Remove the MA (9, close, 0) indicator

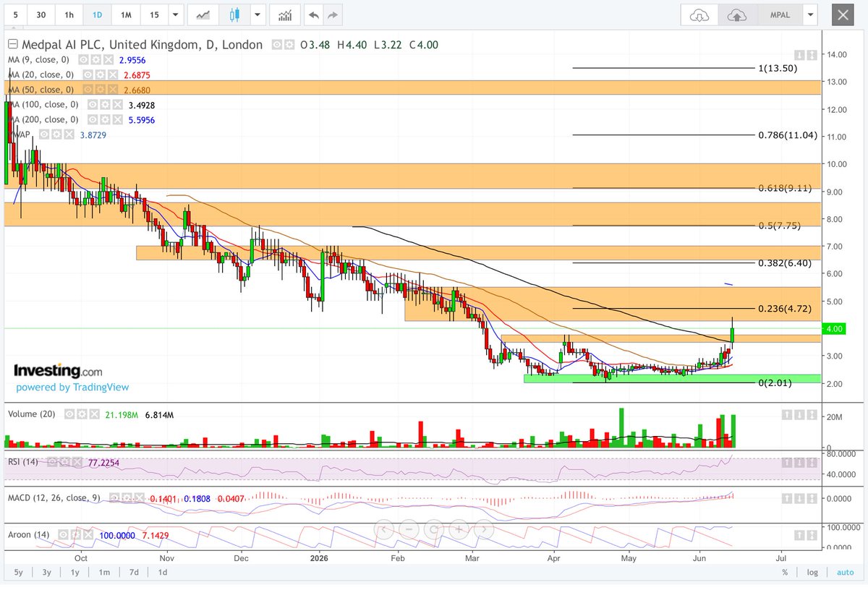click(107, 60)
